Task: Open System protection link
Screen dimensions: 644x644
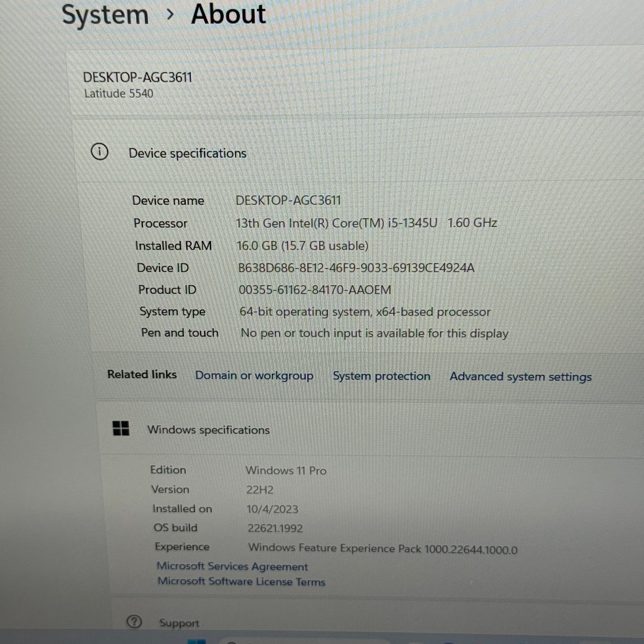Action: pyautogui.click(x=381, y=376)
